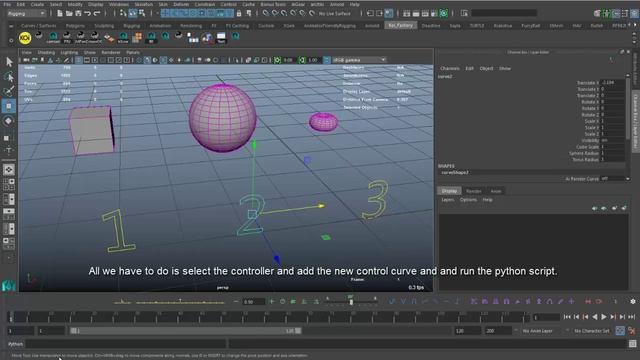Switch to the Rendering shelf tab
Viewport: 640px width, 360px height.
tap(191, 25)
